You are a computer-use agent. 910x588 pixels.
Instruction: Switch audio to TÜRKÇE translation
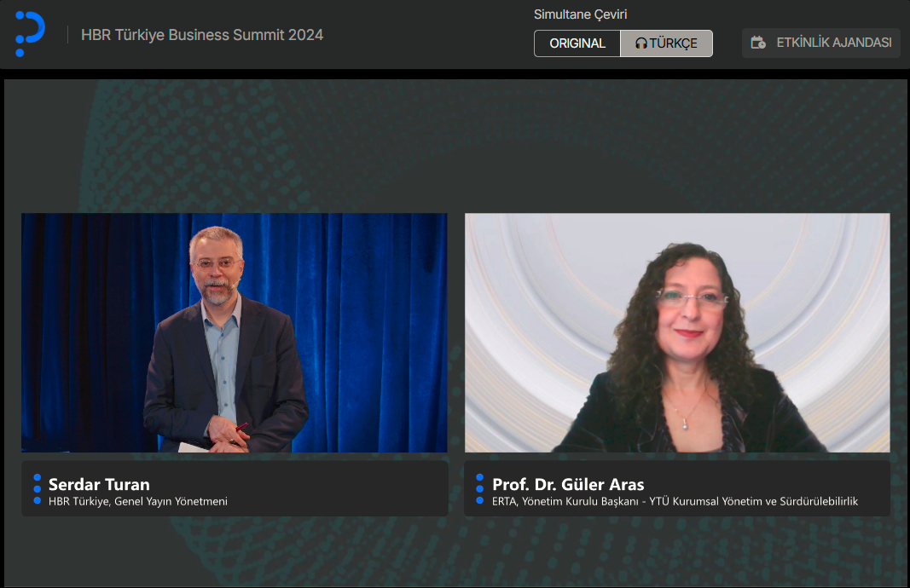pos(666,43)
